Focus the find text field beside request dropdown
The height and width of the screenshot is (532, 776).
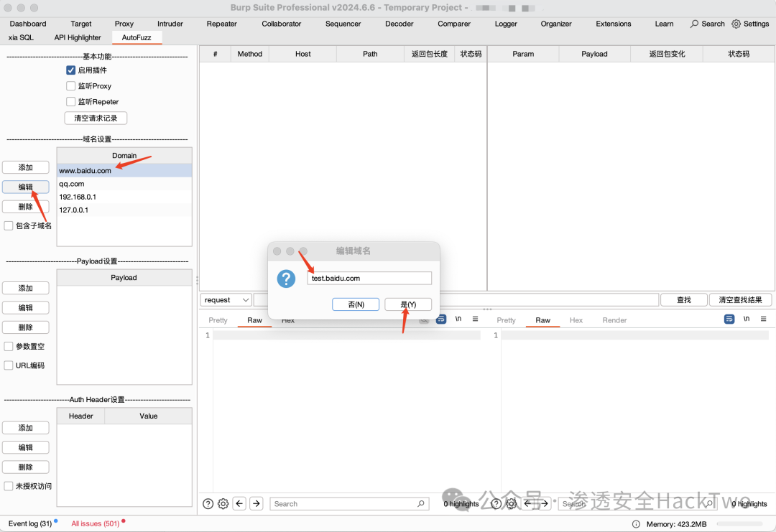point(456,300)
